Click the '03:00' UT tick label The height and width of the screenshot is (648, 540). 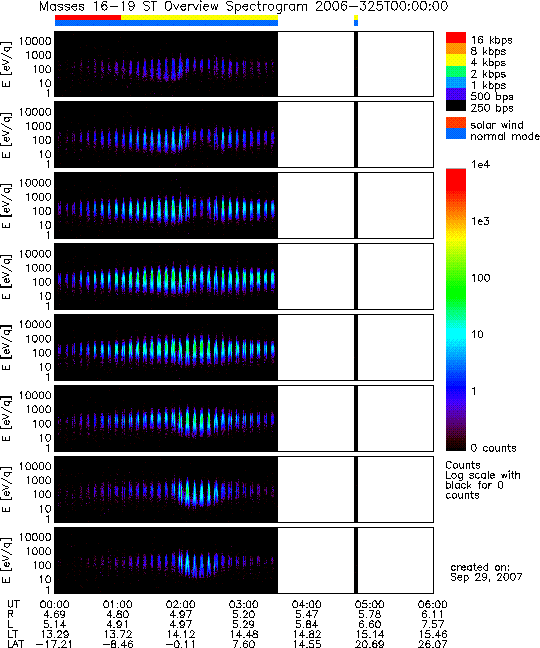point(243,605)
